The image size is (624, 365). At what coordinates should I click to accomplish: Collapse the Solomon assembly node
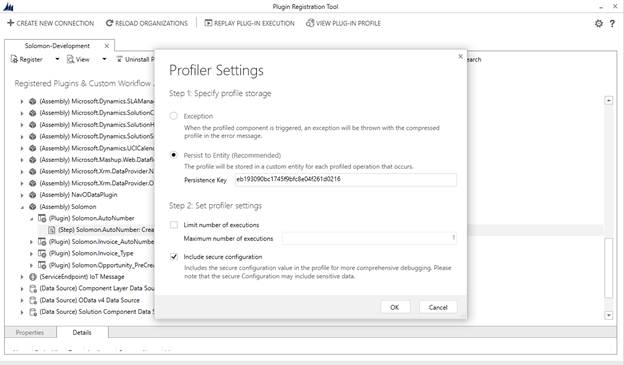pyautogui.click(x=22, y=207)
